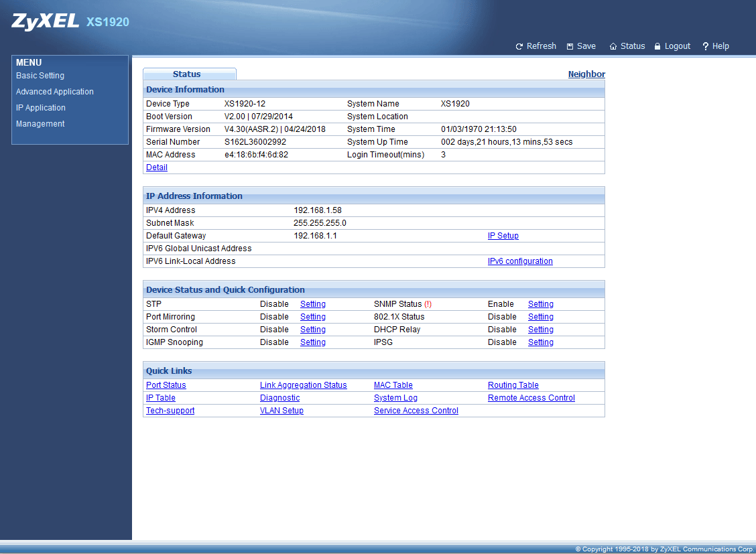The height and width of the screenshot is (554, 756).
Task: Select firmware version V4.30(AASR.2) text
Action: tap(251, 129)
